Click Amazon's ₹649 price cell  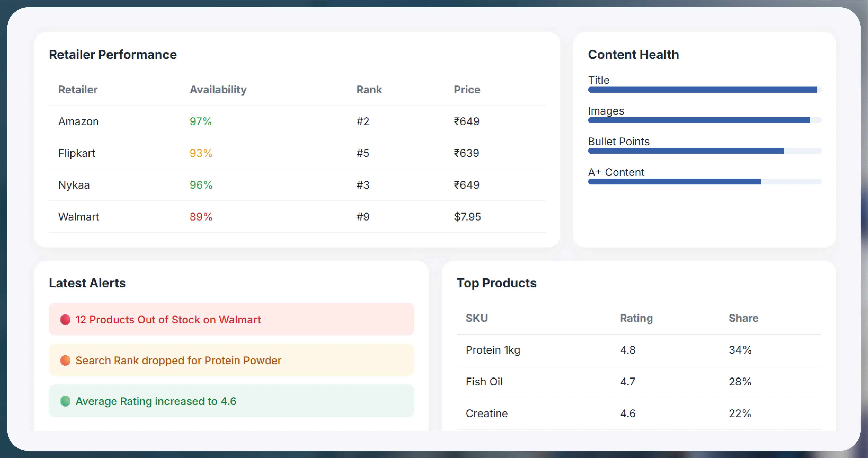467,121
